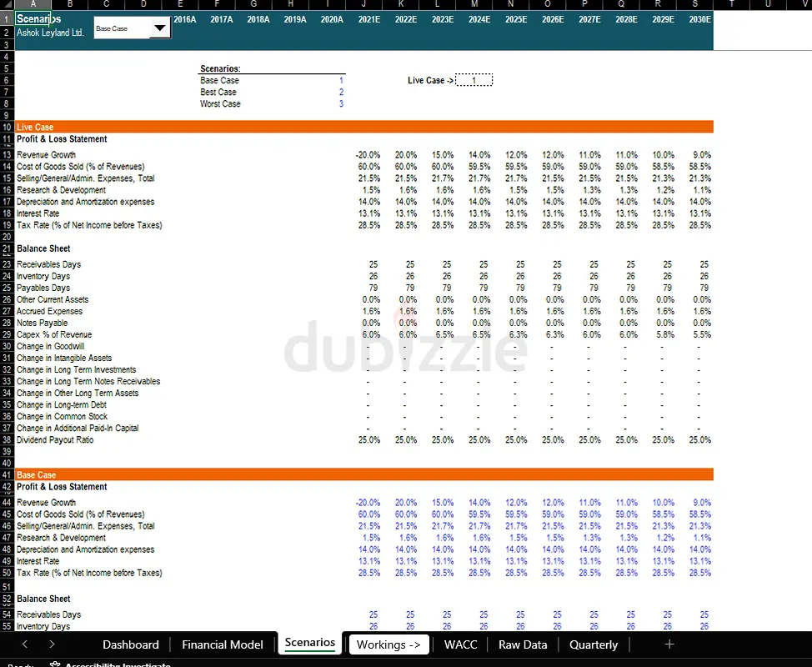
Task: Select the Live Case input cell
Action: (x=474, y=80)
